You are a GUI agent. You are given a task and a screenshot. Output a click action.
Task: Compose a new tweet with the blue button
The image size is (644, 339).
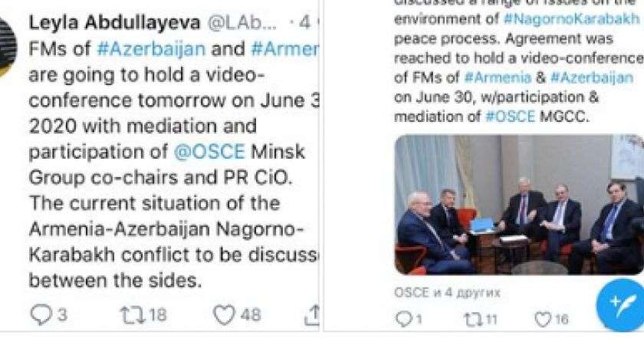click(621, 305)
